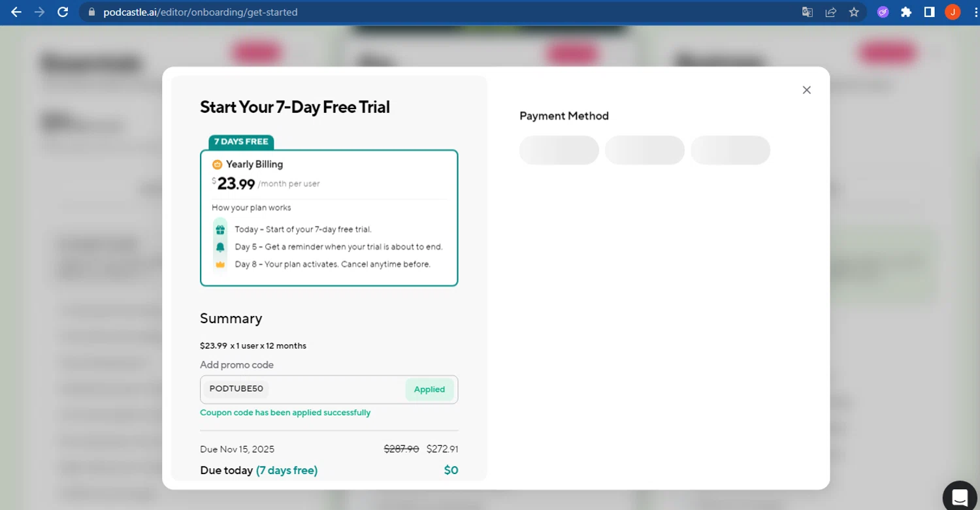The width and height of the screenshot is (980, 510).
Task: Open the purple extension icon
Action: [x=883, y=12]
